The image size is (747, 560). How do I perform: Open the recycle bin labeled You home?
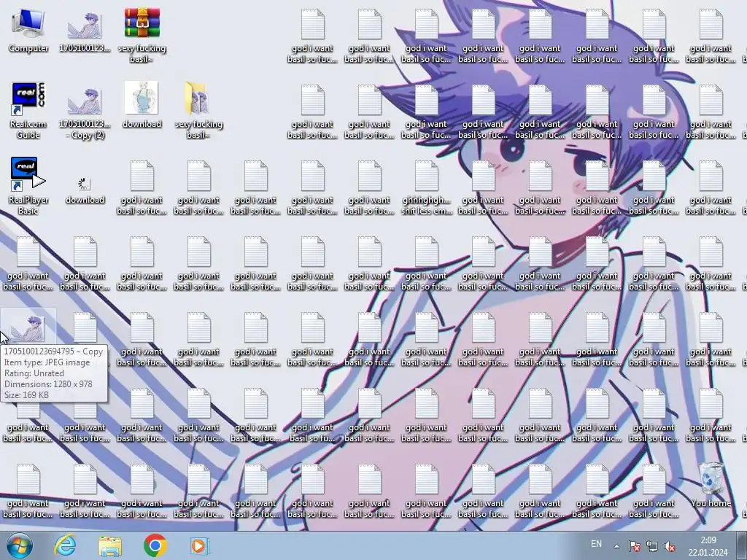click(x=711, y=485)
